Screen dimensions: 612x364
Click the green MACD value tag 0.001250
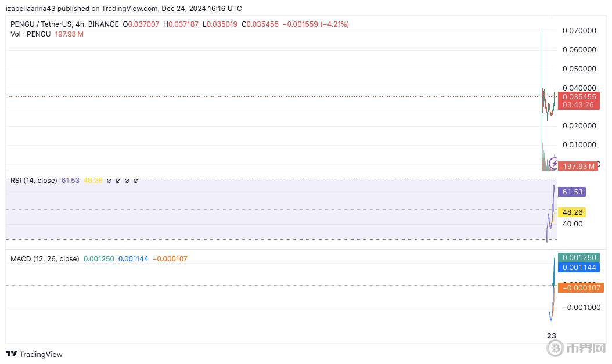(578, 258)
